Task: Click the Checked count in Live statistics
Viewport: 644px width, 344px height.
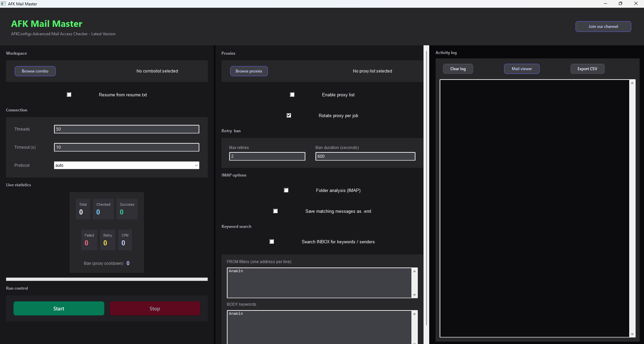Action: pos(98,212)
